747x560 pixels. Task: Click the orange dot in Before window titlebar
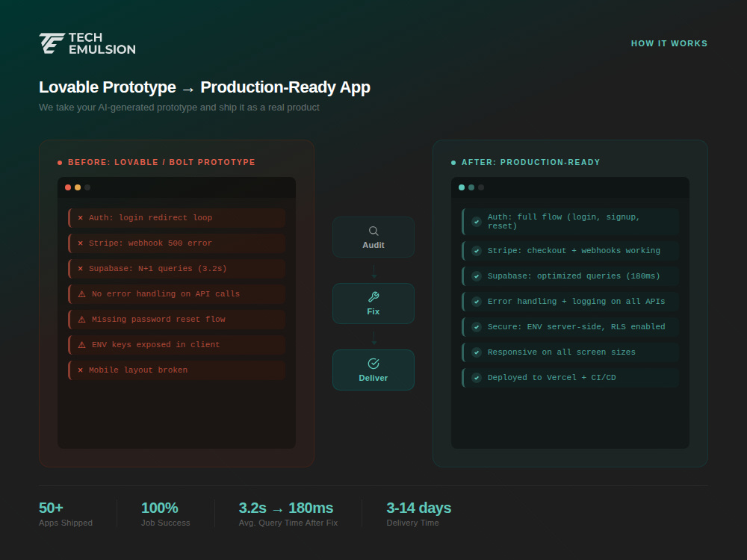(78, 187)
